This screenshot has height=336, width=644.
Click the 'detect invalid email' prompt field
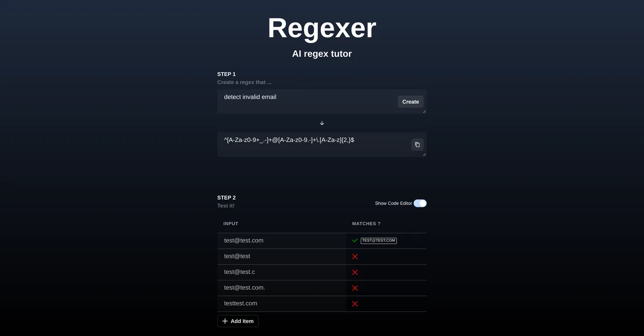click(x=322, y=101)
